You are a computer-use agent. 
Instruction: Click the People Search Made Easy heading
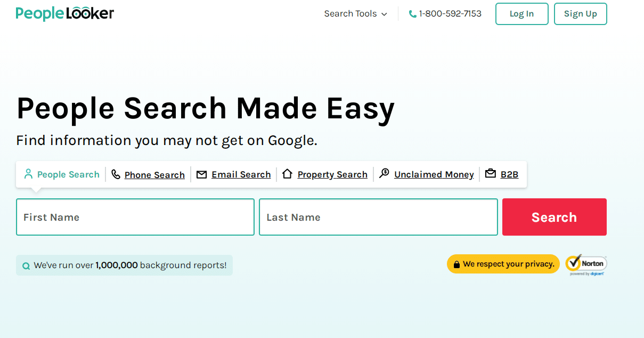pyautogui.click(x=206, y=108)
